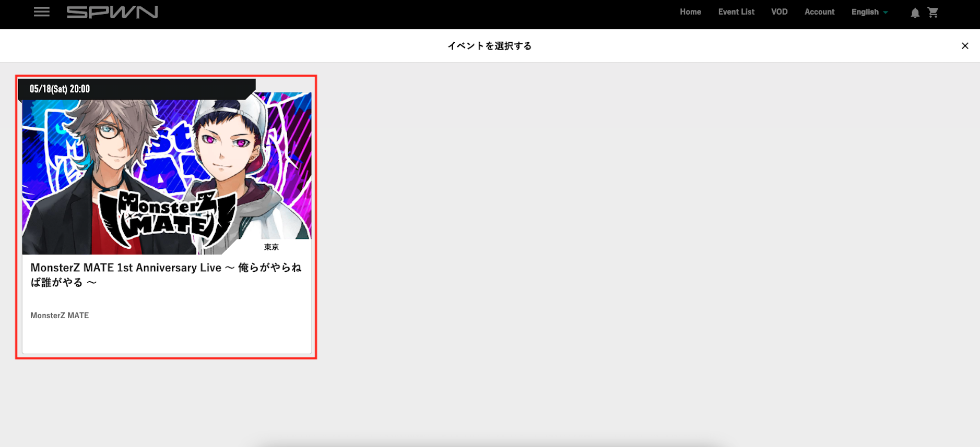Close the event selection dialog
The height and width of the screenshot is (447, 980).
(965, 46)
